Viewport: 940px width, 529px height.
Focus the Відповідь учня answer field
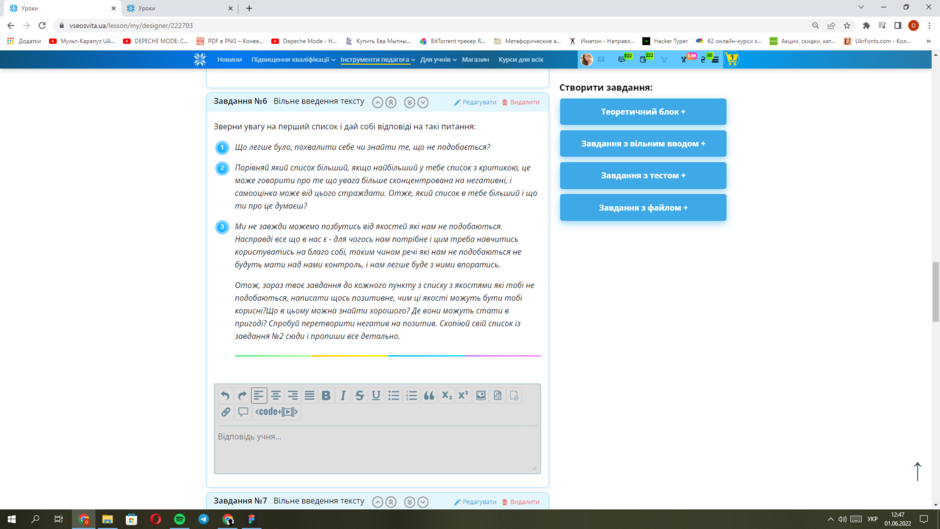[377, 449]
